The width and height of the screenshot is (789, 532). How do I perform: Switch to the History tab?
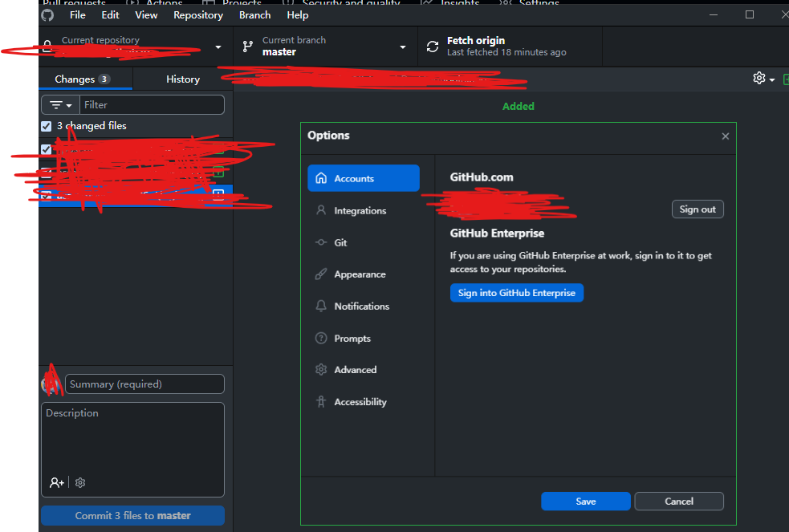(183, 79)
